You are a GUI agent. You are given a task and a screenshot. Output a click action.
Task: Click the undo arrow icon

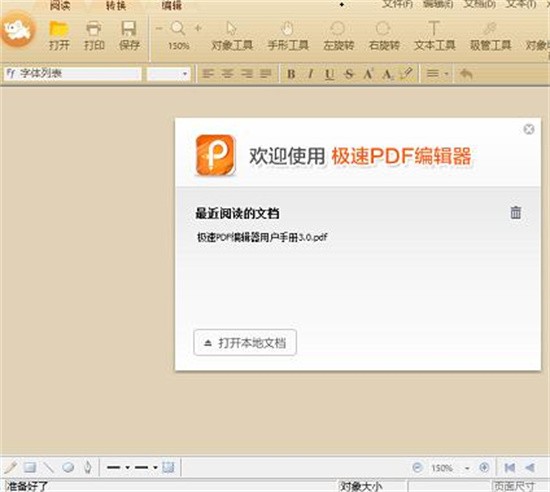tap(466, 74)
